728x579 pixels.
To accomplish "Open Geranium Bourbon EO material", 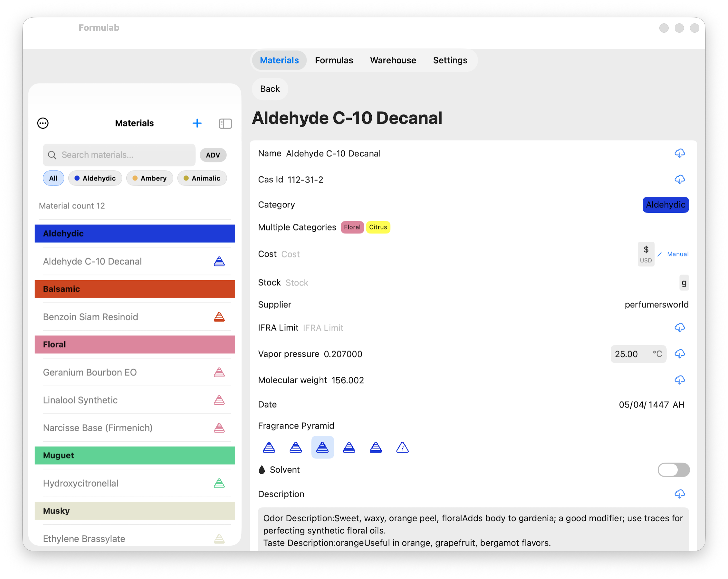I will pos(135,372).
